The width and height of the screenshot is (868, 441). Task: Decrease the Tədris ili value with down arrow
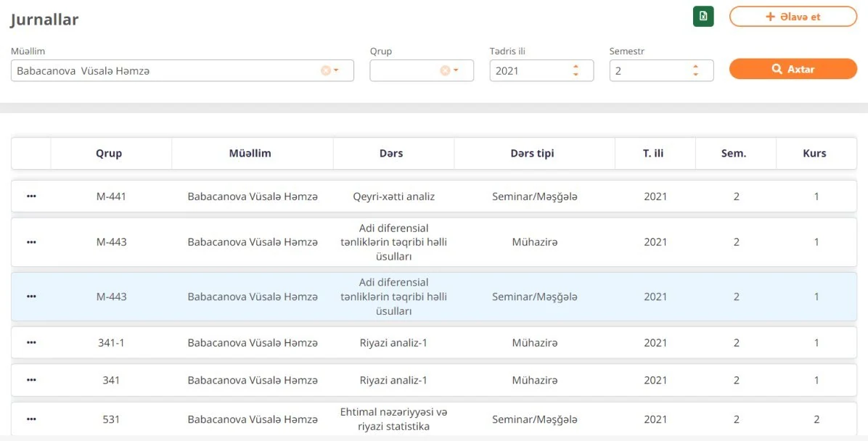(x=576, y=74)
